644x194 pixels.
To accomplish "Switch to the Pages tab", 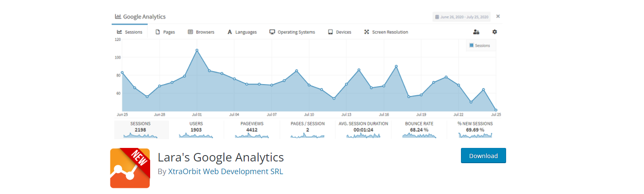I will pyautogui.click(x=165, y=32).
